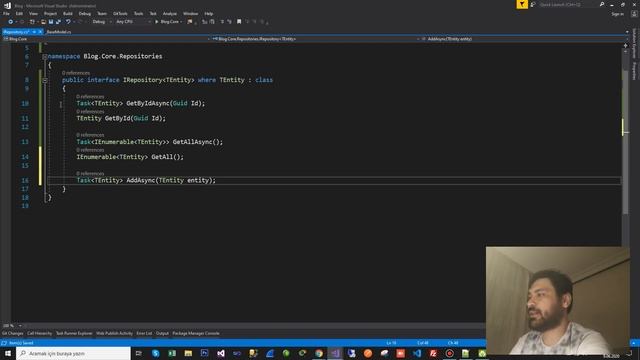Open the Output panel tab
640x360 pixels.
click(162, 333)
